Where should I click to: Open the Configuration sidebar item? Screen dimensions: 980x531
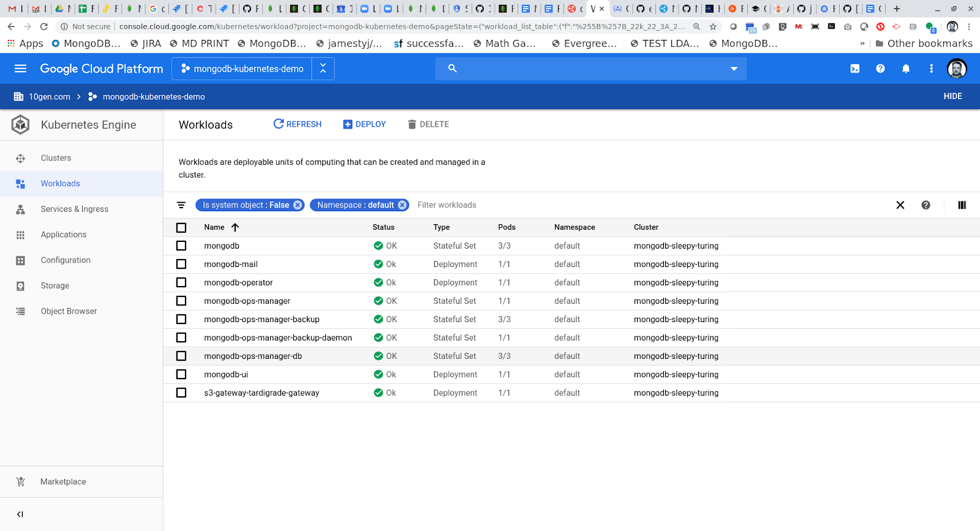pyautogui.click(x=66, y=260)
